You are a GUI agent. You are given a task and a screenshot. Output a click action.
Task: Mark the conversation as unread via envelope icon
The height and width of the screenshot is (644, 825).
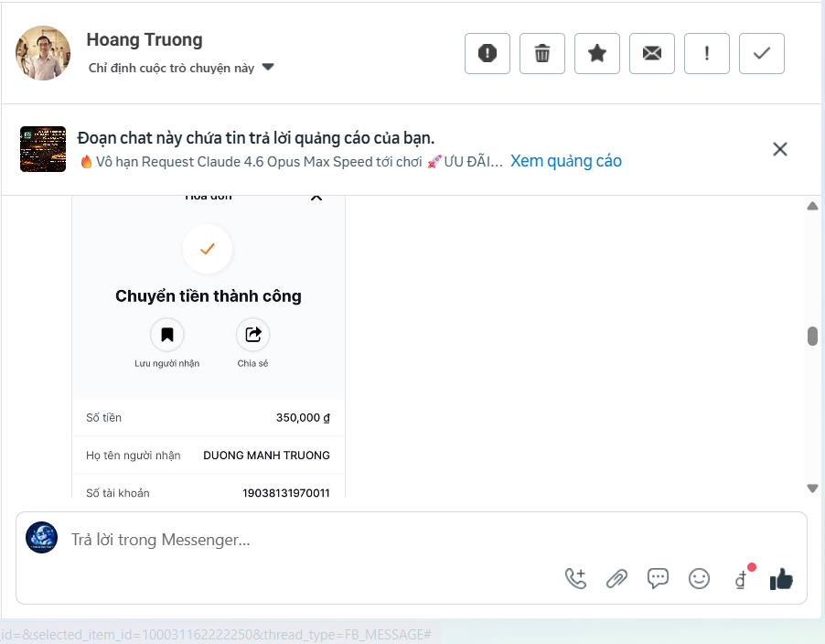[x=651, y=53]
